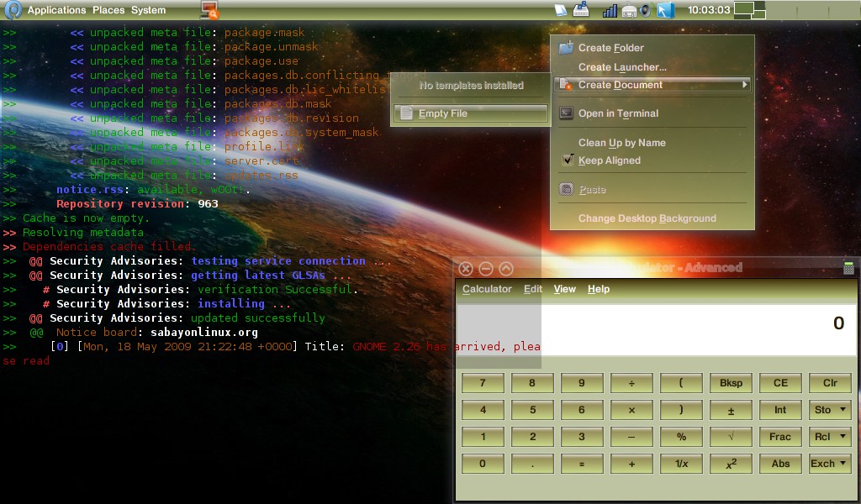861x504 pixels.
Task: Click the Sabayon logo icon in panel
Action: point(13,10)
